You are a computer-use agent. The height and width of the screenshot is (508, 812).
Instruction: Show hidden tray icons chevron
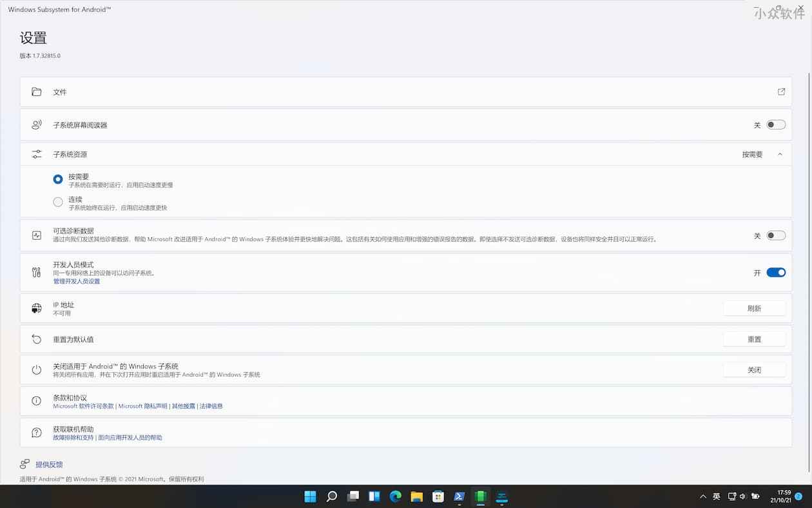point(703,496)
